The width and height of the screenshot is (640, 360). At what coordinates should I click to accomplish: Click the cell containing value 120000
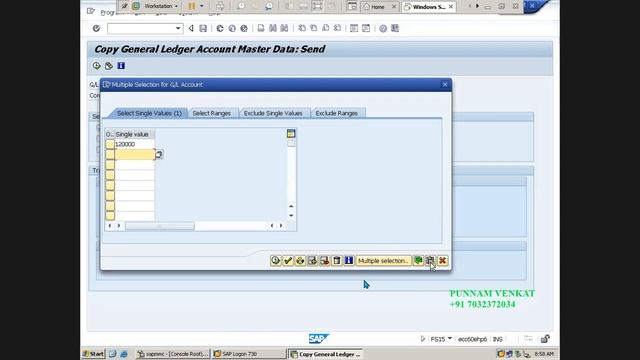tap(134, 144)
